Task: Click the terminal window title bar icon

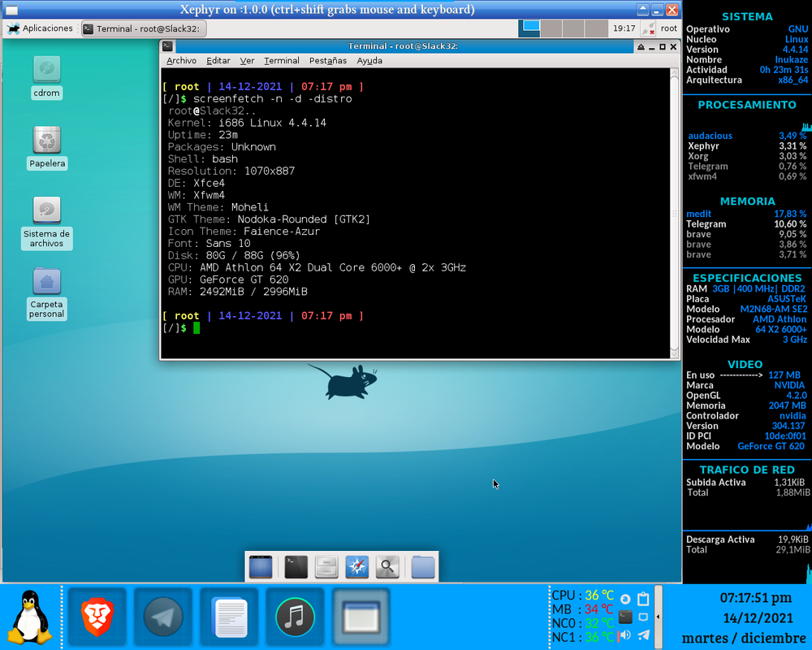Action: 167,46
